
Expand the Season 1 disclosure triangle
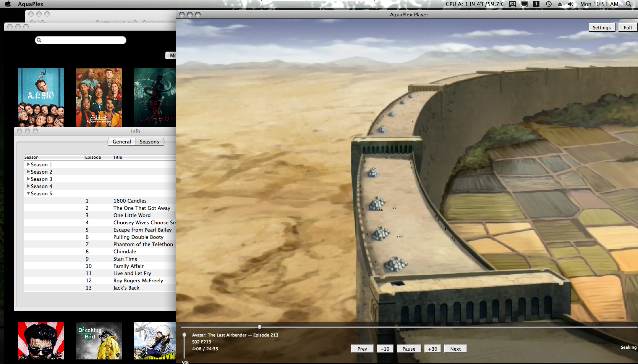[x=28, y=164]
